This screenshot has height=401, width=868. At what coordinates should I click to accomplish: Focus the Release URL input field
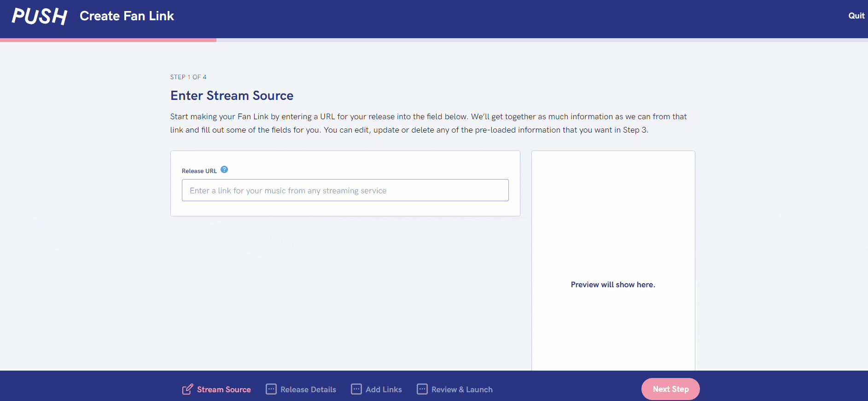[345, 190]
